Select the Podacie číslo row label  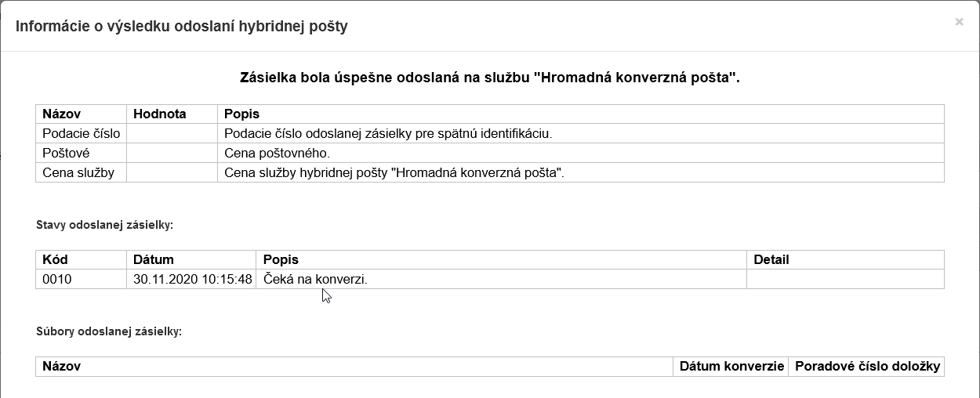point(81,134)
